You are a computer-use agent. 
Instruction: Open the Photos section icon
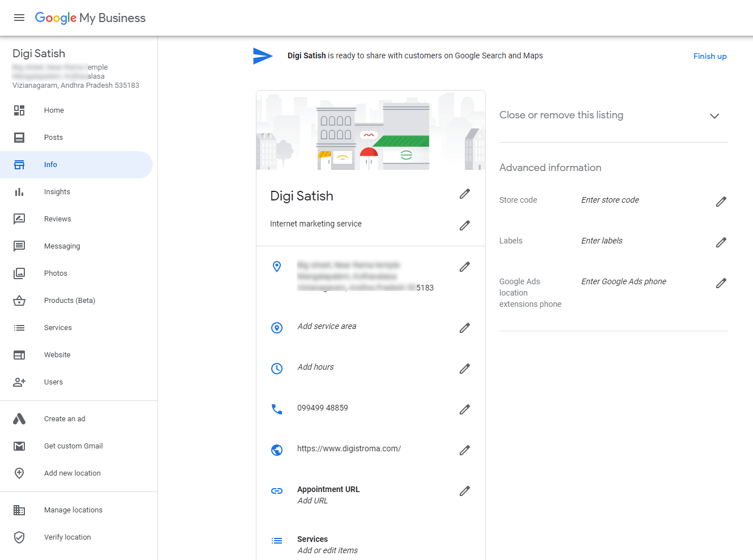click(x=19, y=273)
